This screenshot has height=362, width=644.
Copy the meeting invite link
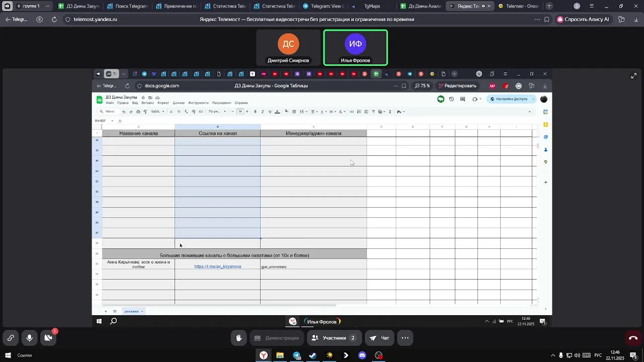coord(11,338)
